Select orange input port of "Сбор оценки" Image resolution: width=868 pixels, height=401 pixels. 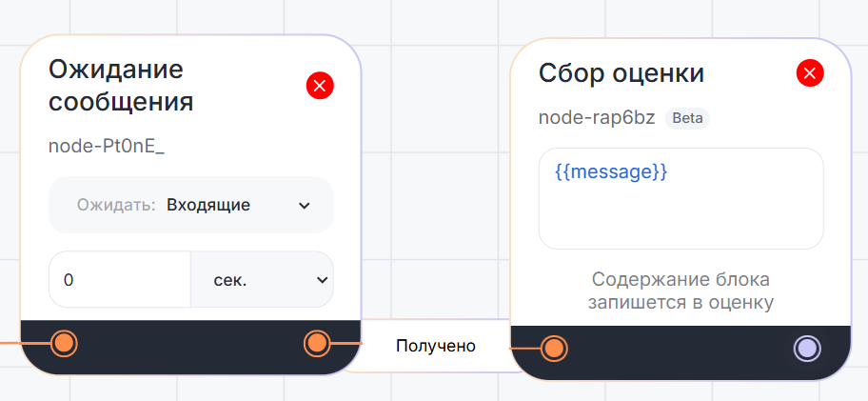tap(554, 349)
